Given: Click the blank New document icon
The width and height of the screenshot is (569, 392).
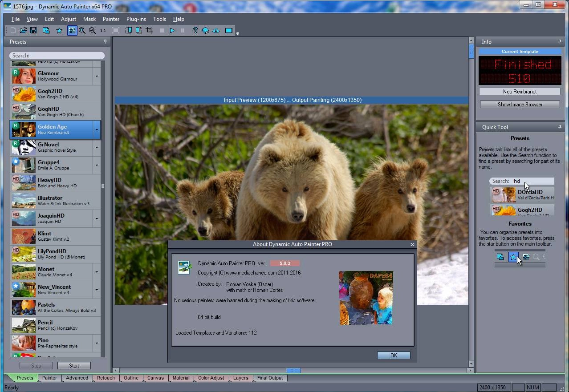Looking at the screenshot, I should [13, 30].
